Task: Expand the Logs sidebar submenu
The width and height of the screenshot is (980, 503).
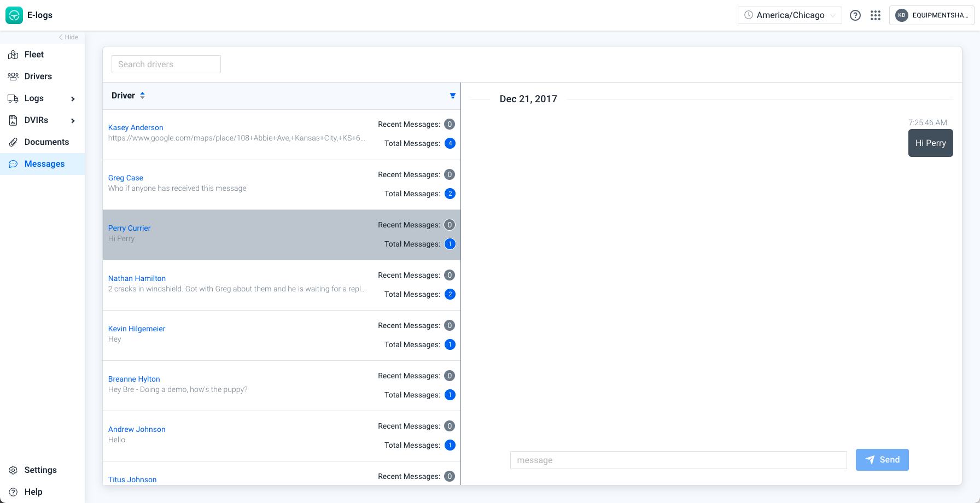Action: (73, 98)
